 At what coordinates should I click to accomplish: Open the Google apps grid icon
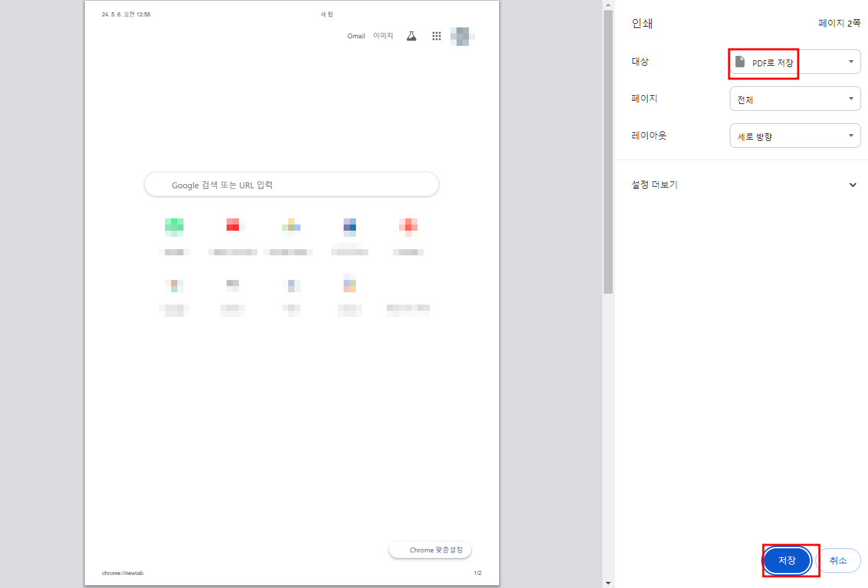pyautogui.click(x=437, y=36)
